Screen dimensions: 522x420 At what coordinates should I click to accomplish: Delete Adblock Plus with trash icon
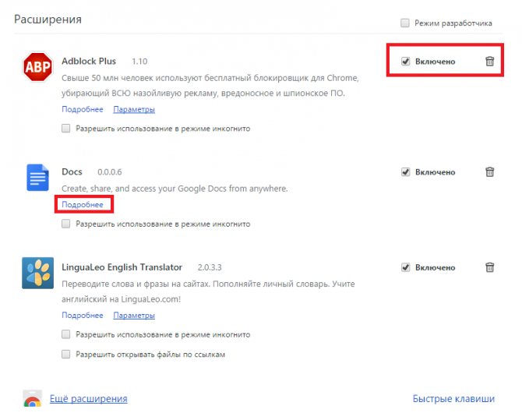click(490, 62)
